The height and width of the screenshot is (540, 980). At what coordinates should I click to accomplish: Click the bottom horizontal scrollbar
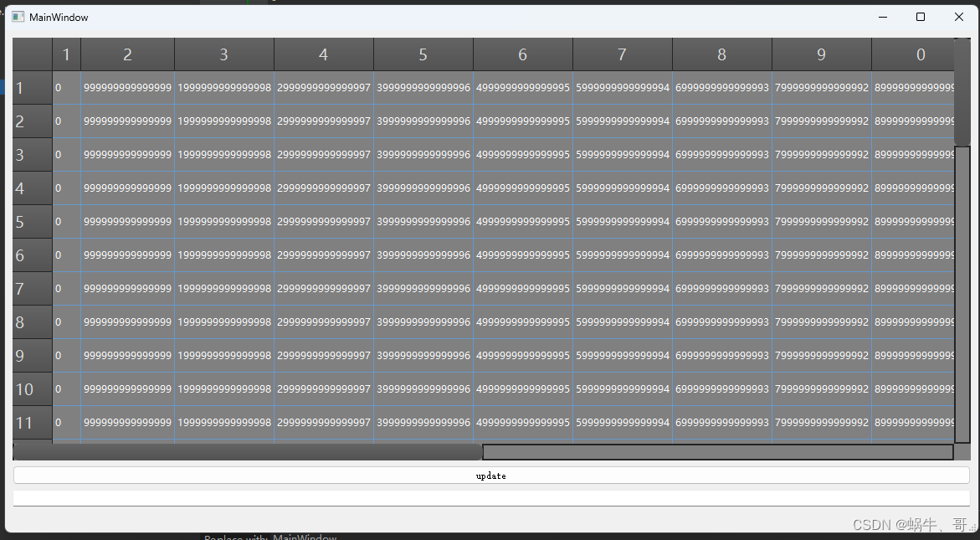718,451
